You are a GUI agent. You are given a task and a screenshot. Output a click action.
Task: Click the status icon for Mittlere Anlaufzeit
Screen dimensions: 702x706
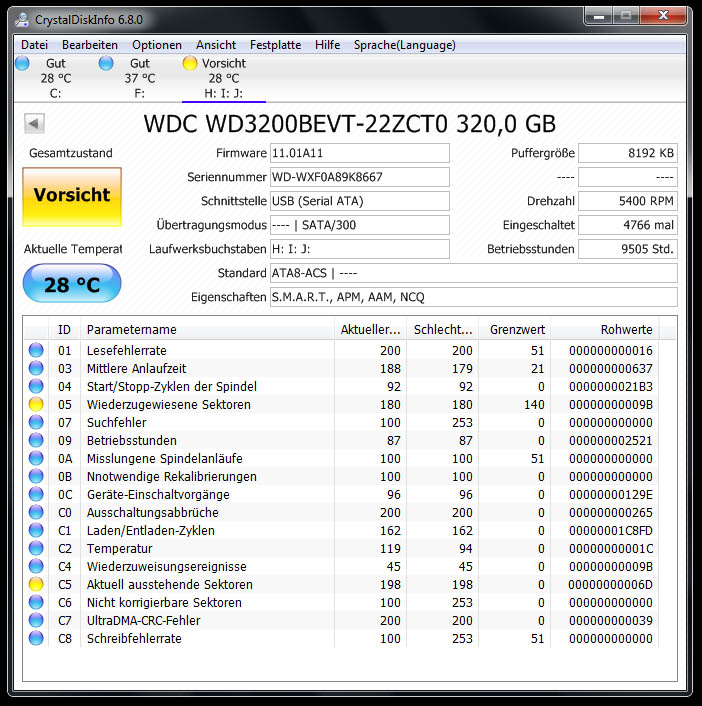pyautogui.click(x=36, y=368)
